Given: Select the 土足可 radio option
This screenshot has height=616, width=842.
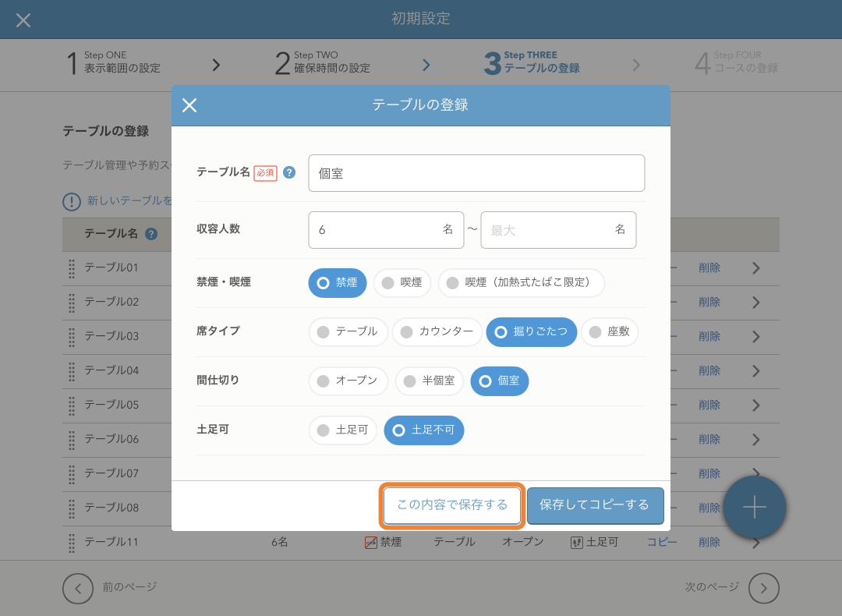Looking at the screenshot, I should (343, 430).
